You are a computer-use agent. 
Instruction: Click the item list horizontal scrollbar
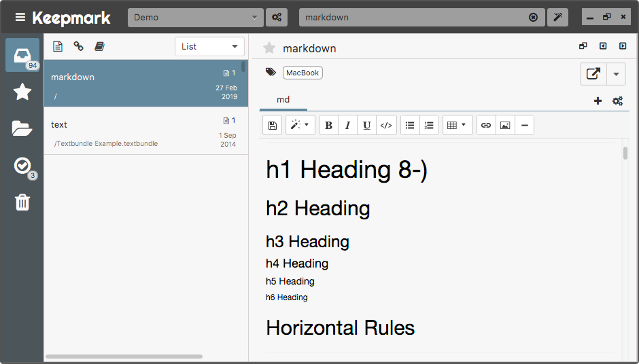tap(124, 357)
